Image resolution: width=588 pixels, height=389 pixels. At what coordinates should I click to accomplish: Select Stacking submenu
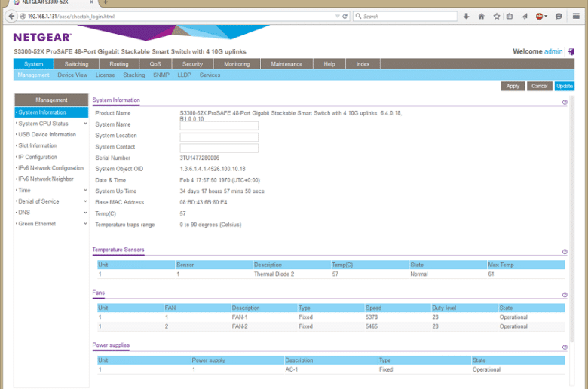pyautogui.click(x=134, y=75)
